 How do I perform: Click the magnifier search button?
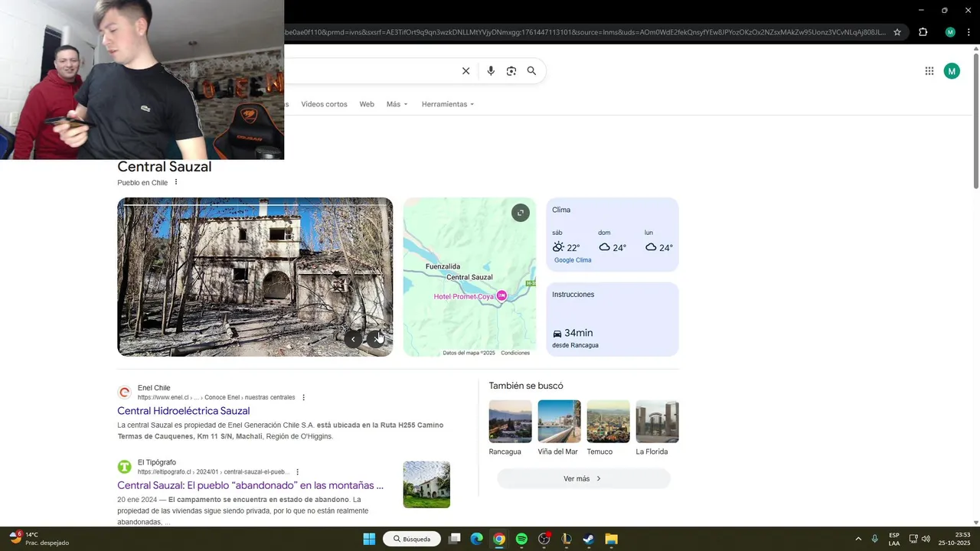(x=531, y=71)
